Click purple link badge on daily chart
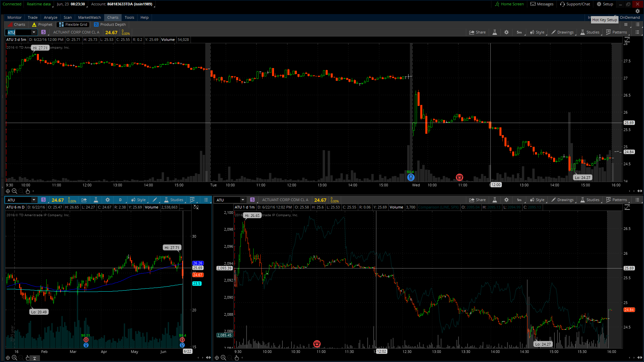The width and height of the screenshot is (644, 362). [x=43, y=200]
